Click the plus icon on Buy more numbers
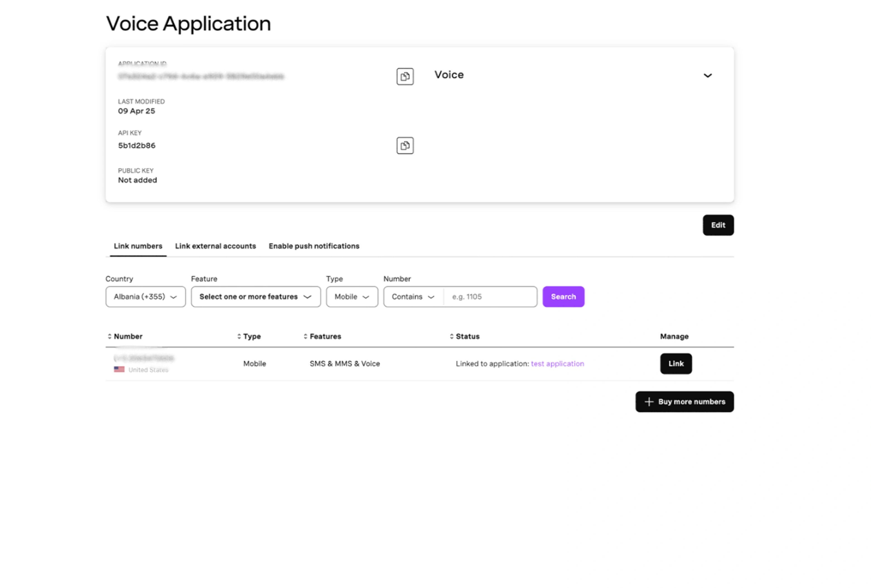The height and width of the screenshot is (588, 871). coord(649,402)
